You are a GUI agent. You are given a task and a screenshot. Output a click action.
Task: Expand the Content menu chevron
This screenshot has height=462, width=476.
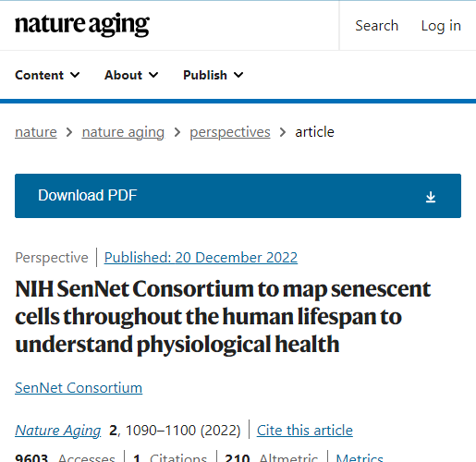pyautogui.click(x=75, y=75)
